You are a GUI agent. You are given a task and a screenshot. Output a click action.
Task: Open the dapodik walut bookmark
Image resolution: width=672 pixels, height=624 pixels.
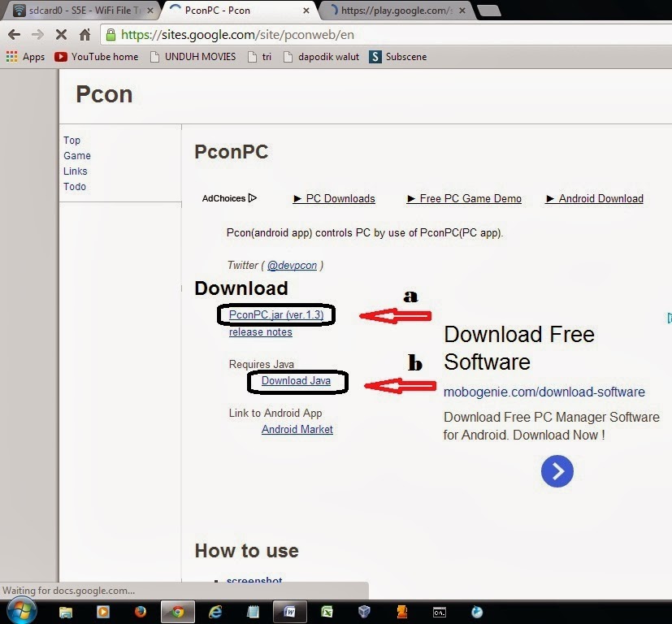coord(321,57)
